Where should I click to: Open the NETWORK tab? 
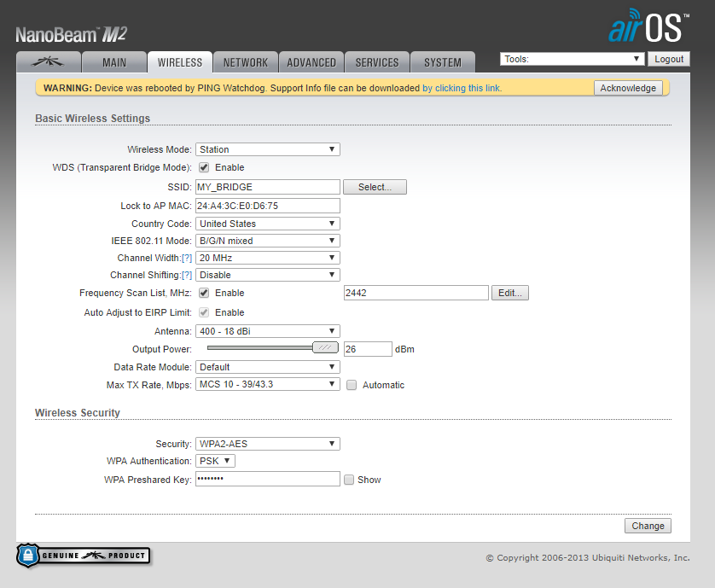pos(246,62)
